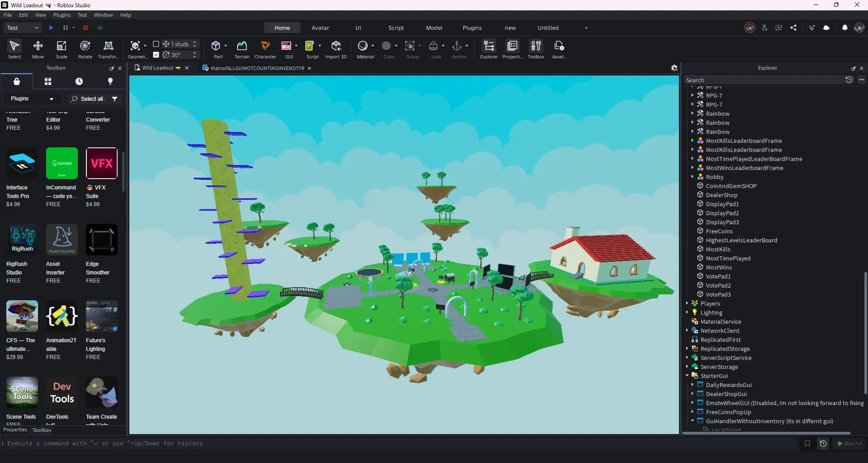868x463 pixels.
Task: Enable rotate snapping checkbox
Action: tap(157, 55)
